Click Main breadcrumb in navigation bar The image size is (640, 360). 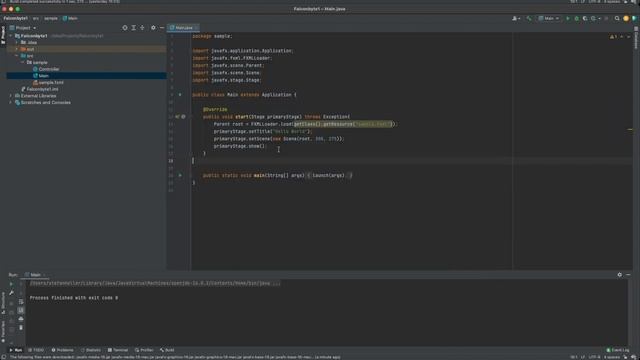coord(70,18)
